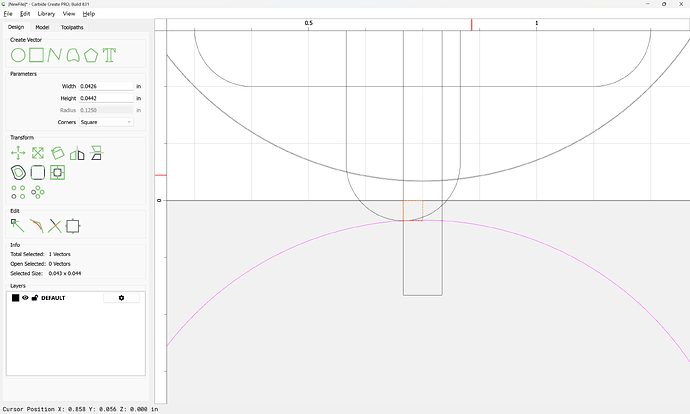Use the Node Edit tool
This screenshot has height=414, width=690.
tap(18, 226)
